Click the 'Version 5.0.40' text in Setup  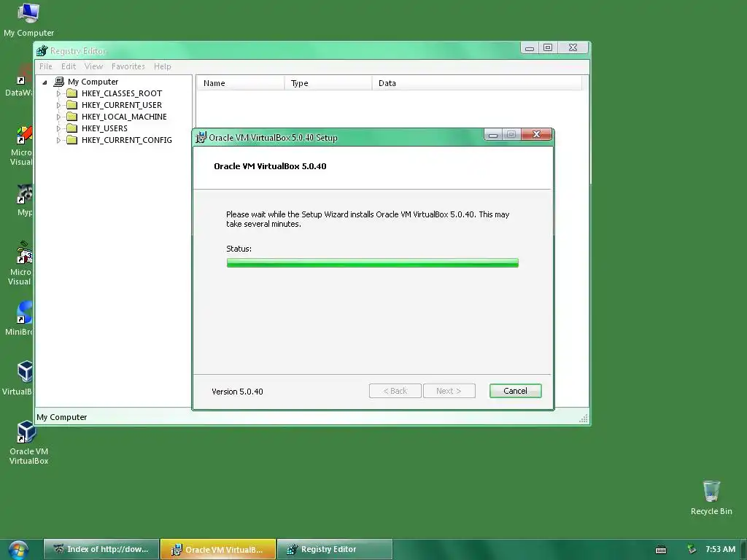pos(237,392)
